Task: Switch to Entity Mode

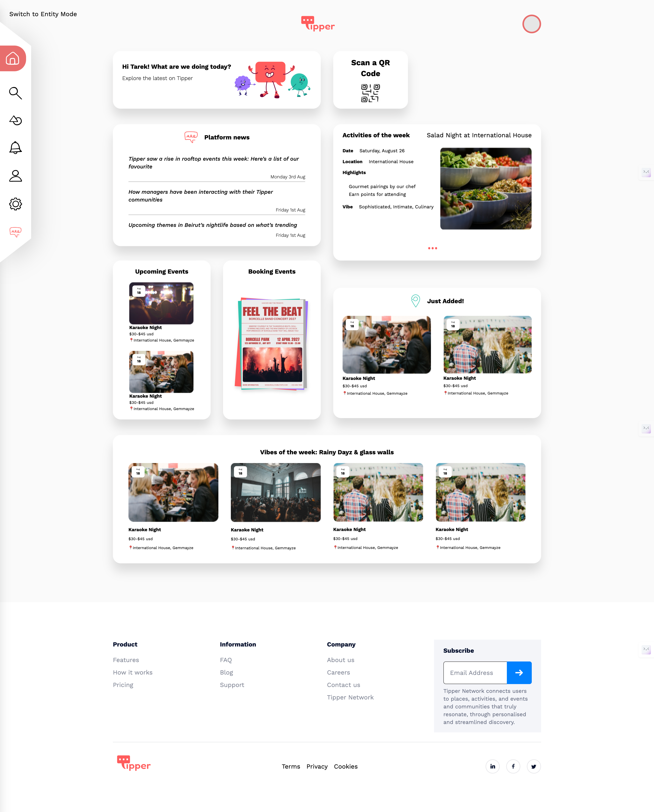Action: coord(43,14)
